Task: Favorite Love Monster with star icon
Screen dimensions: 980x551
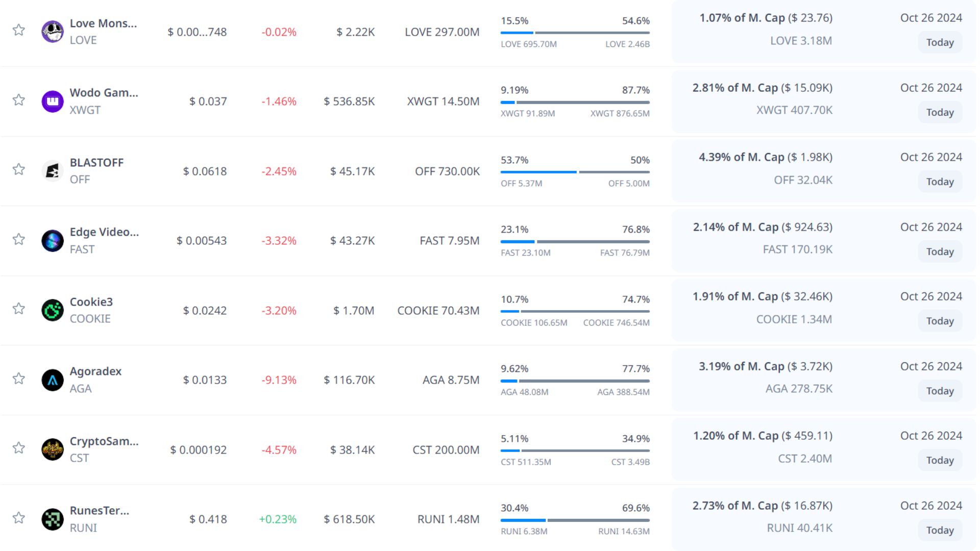Action: coord(19,30)
